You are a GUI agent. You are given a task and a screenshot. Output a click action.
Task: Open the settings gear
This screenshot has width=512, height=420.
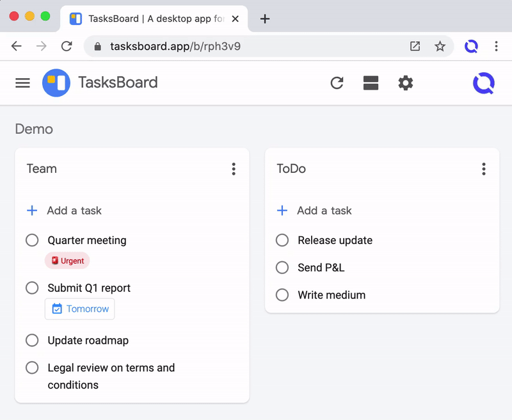tap(406, 83)
